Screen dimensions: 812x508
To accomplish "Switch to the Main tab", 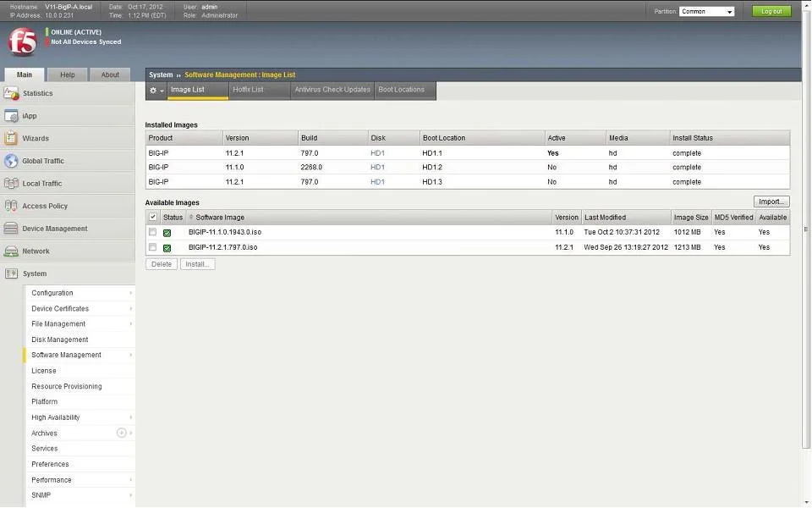I will coord(24,75).
